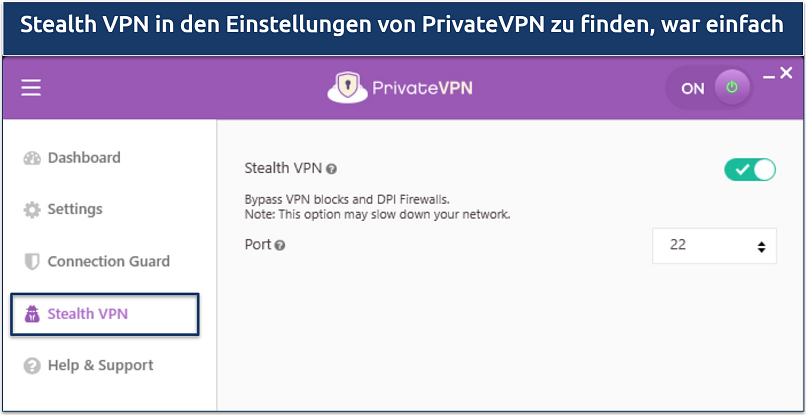Click the Port selector arrows
Viewport: 806px width, 415px height.
pos(761,246)
